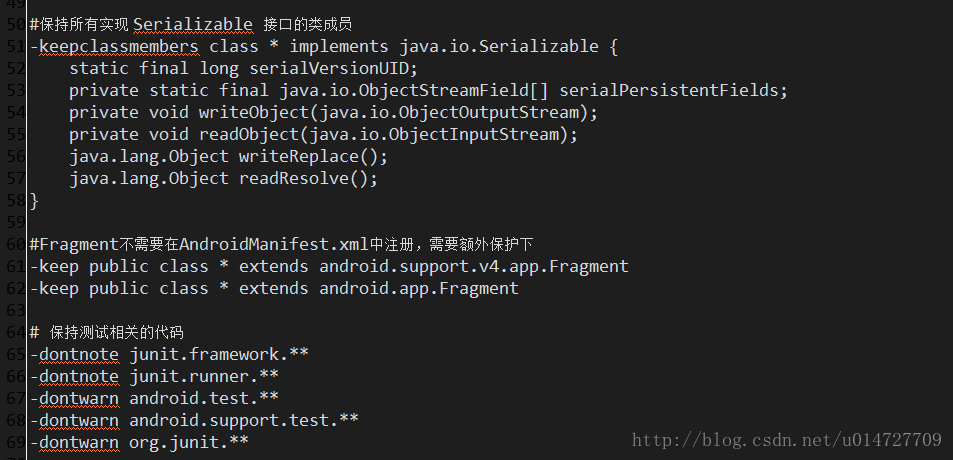Click the blog.csdn.net watermark URL
953x460 pixels.
(x=787, y=440)
